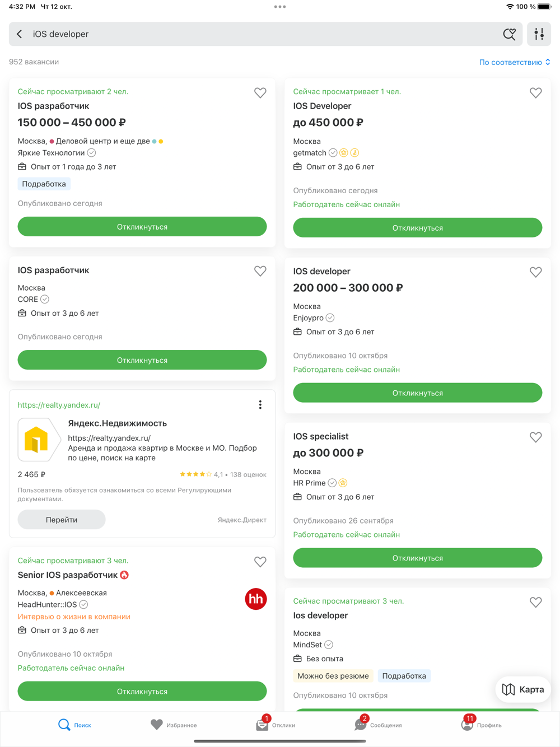Screen dimensions: 560x747
Task: Save this search with the heart-magnifier icon
Action: (509, 34)
